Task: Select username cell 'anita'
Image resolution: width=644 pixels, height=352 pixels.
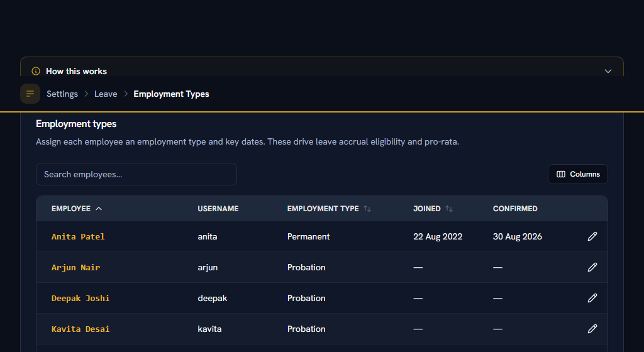Action: (x=208, y=237)
